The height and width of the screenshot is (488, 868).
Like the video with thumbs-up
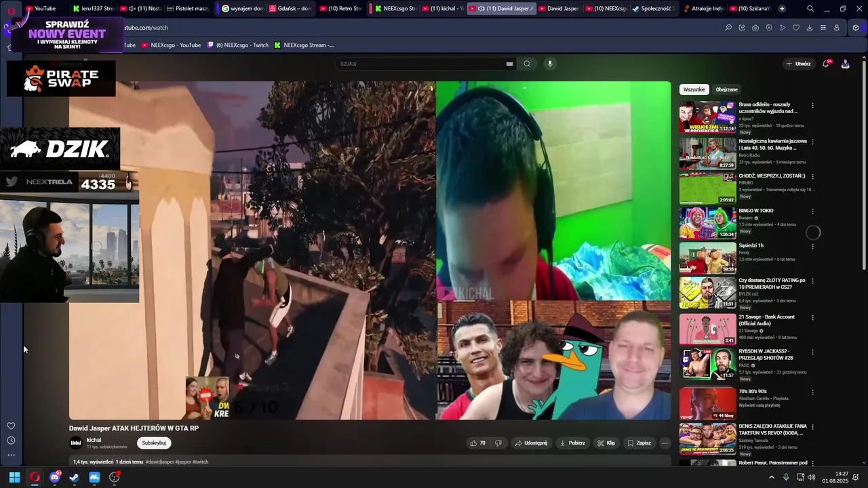tap(477, 443)
